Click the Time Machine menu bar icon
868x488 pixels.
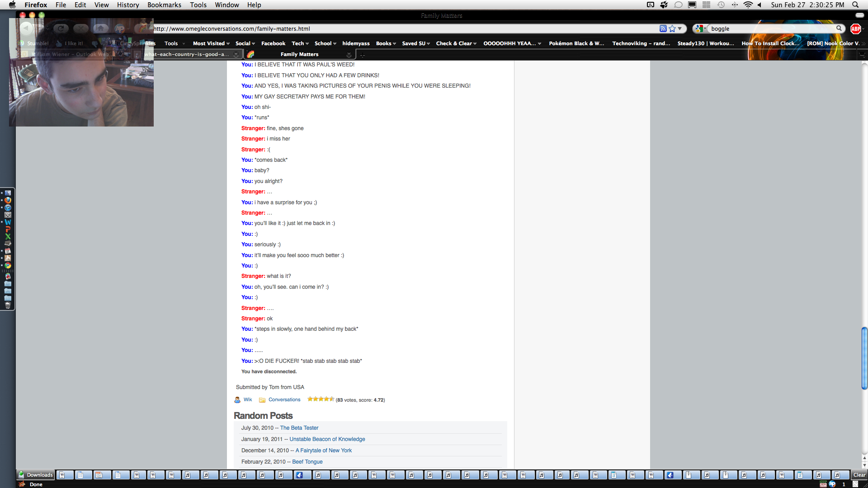tap(721, 5)
